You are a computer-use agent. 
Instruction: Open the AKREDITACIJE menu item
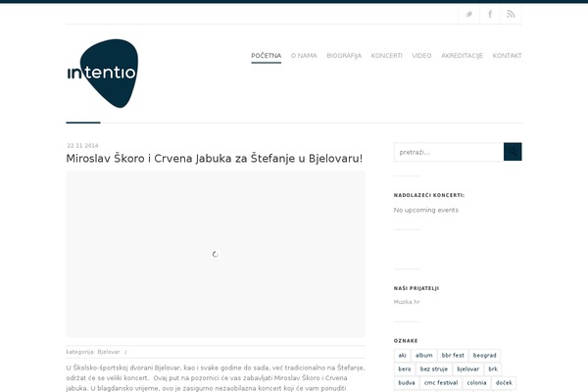pos(462,56)
